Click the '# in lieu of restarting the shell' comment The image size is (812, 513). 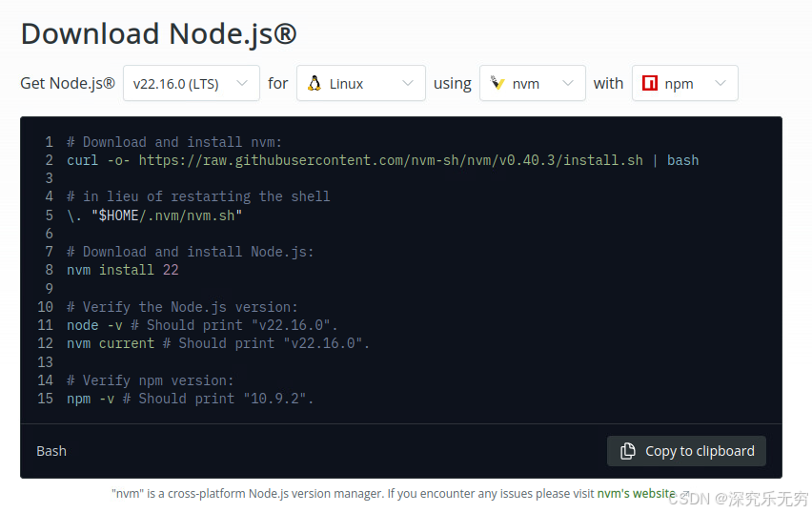coord(198,196)
